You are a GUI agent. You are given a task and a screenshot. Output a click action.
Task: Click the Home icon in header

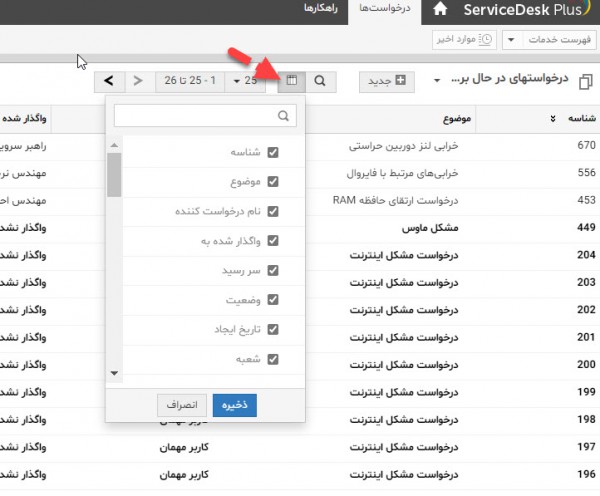[x=440, y=9]
